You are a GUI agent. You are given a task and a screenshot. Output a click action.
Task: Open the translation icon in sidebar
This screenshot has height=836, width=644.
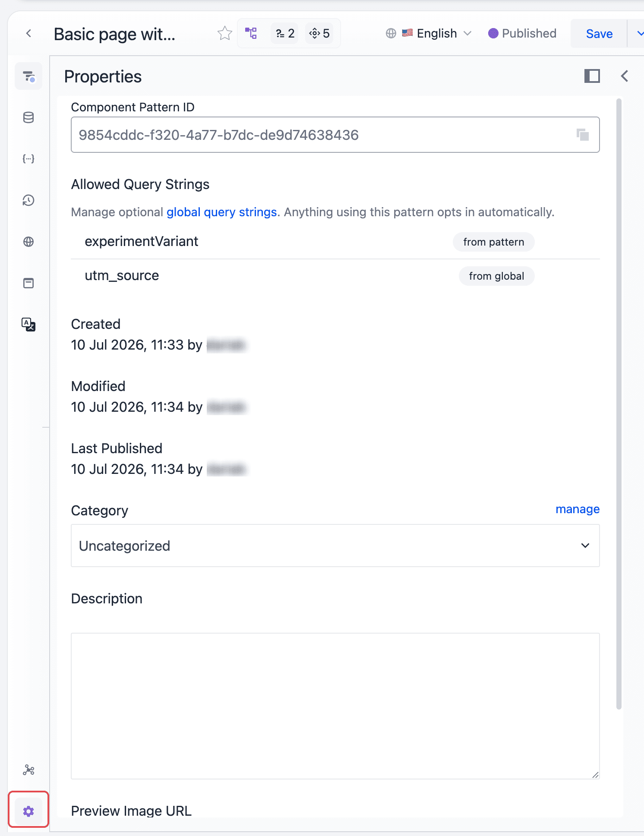(x=28, y=325)
